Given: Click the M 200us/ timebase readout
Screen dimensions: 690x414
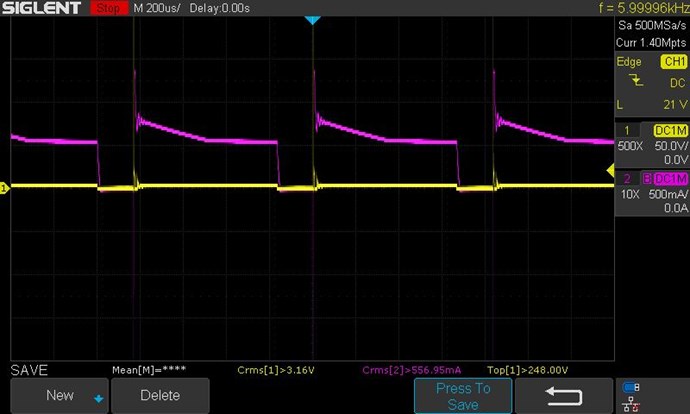Looking at the screenshot, I should pyautogui.click(x=157, y=8).
